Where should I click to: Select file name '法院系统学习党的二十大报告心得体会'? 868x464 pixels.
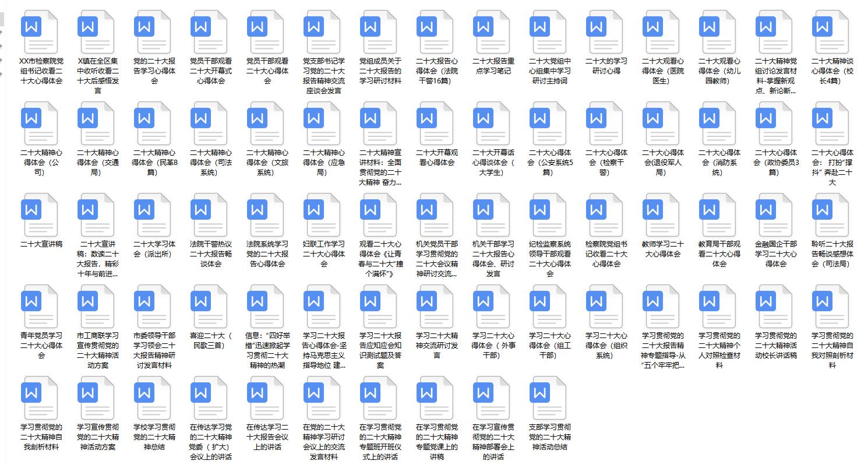pos(266,254)
